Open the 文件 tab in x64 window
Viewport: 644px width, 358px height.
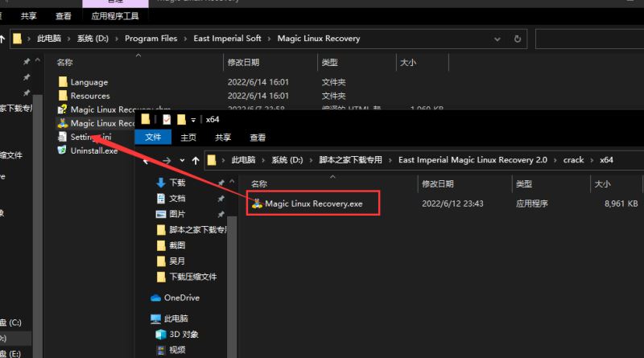click(x=153, y=137)
